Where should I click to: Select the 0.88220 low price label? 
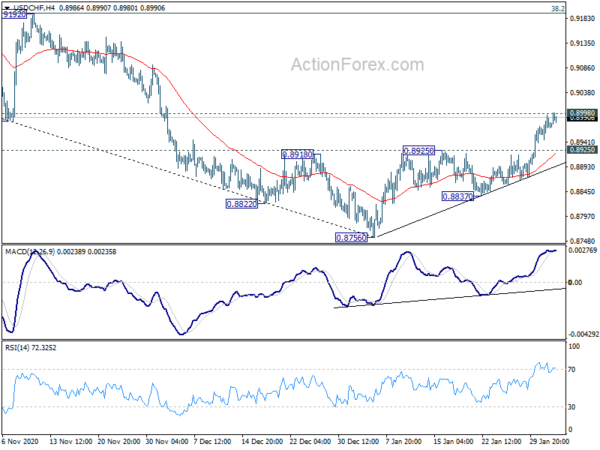241,204
